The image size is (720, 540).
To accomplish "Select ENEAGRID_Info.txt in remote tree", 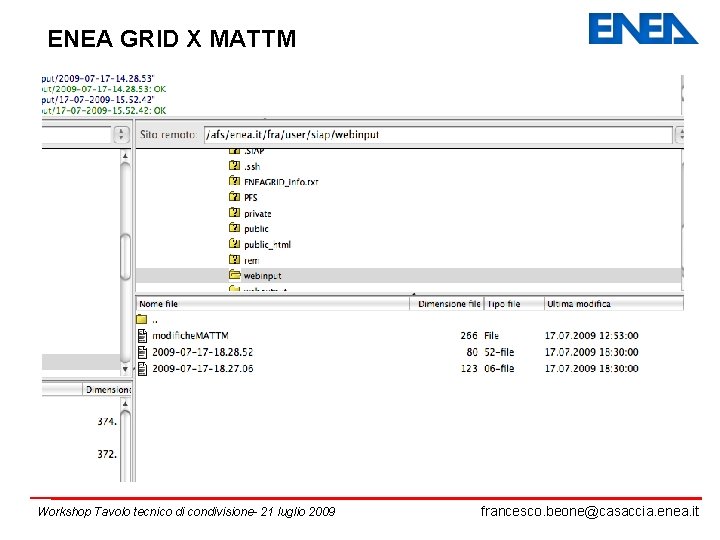I will (281, 182).
